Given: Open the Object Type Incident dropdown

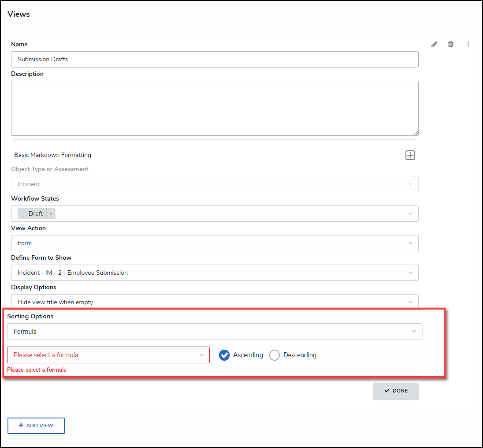Looking at the screenshot, I should pyautogui.click(x=410, y=184).
